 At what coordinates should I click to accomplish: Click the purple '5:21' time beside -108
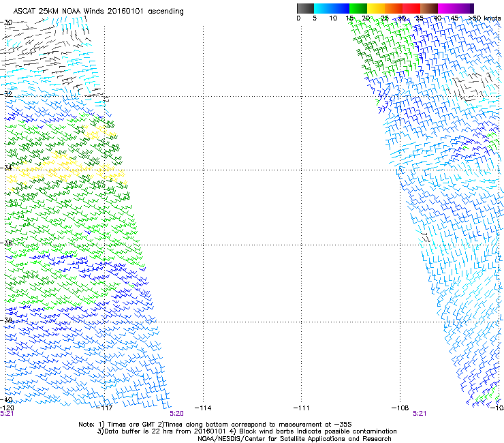coord(420,414)
